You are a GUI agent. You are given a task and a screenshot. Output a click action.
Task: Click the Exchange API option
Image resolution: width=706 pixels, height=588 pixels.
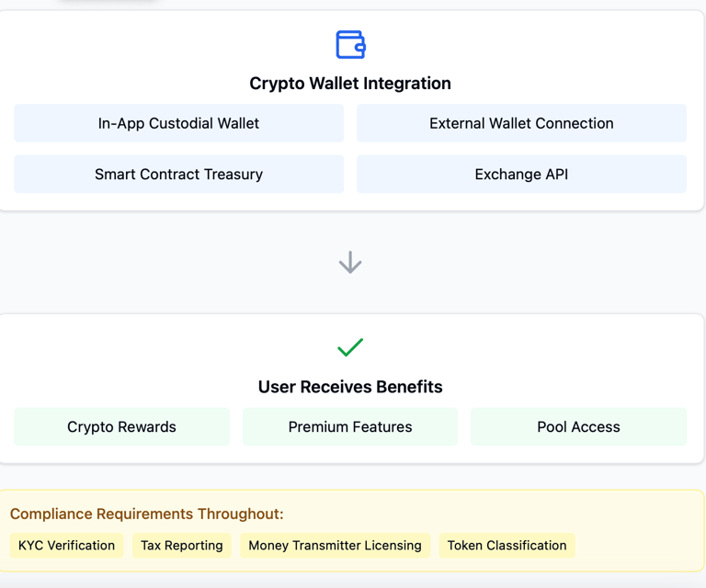521,175
